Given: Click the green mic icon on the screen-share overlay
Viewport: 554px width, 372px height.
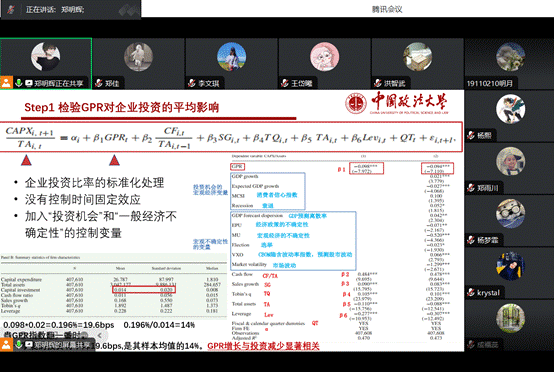Looking at the screenshot, I should point(19,345).
